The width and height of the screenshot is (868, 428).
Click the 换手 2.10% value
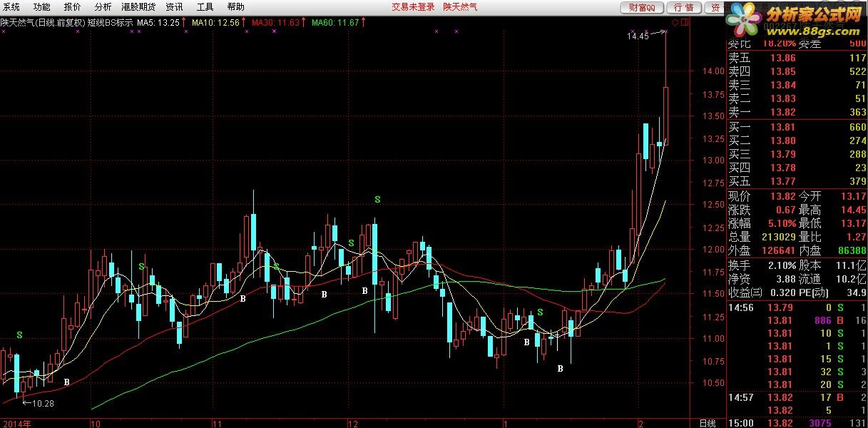[x=782, y=265]
